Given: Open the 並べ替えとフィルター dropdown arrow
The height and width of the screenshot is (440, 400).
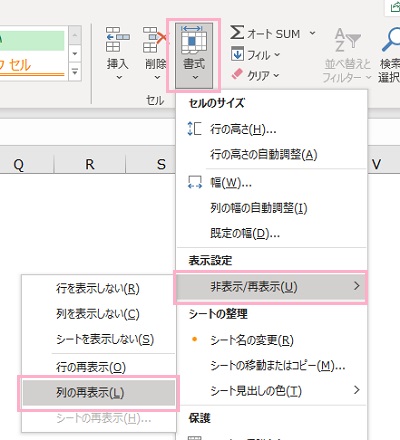Looking at the screenshot, I should (x=368, y=77).
